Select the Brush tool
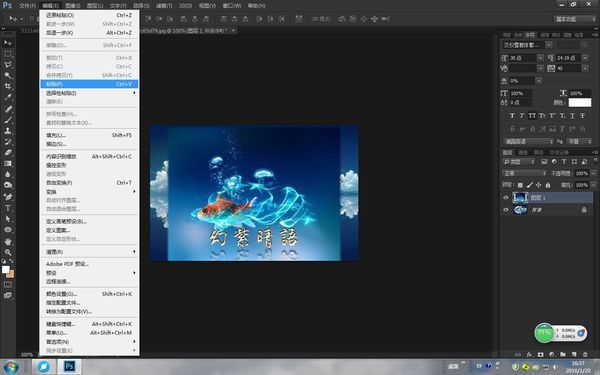Image resolution: width=600 pixels, height=375 pixels. 8,120
